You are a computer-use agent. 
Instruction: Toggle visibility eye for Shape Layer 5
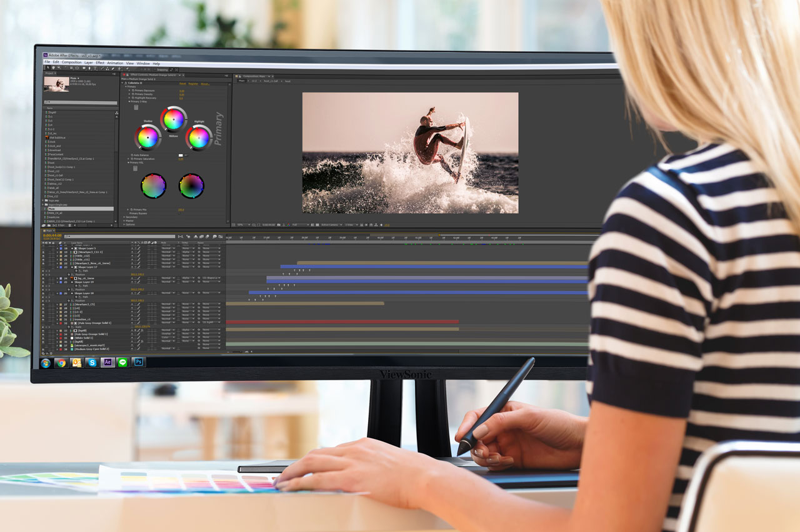[43, 249]
